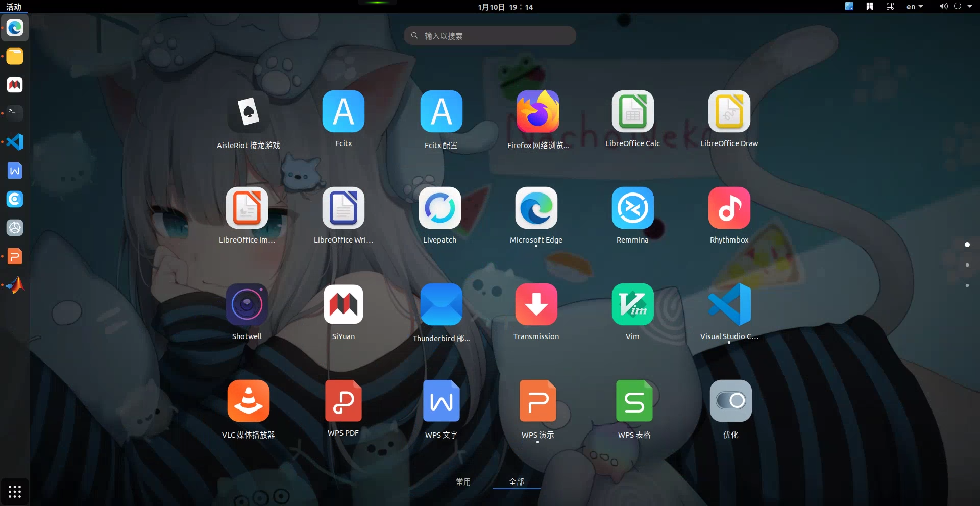Open the SiYuan notes app
Viewport: 980px width, 506px height.
click(x=344, y=305)
